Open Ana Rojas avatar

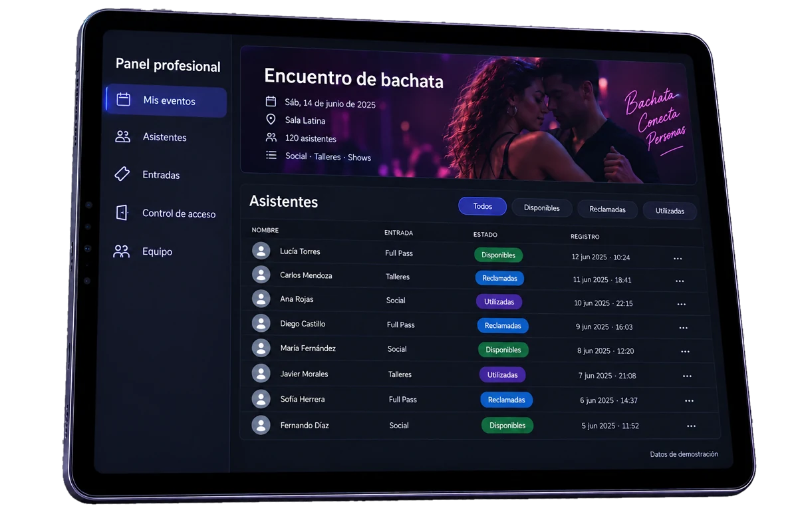pos(261,299)
